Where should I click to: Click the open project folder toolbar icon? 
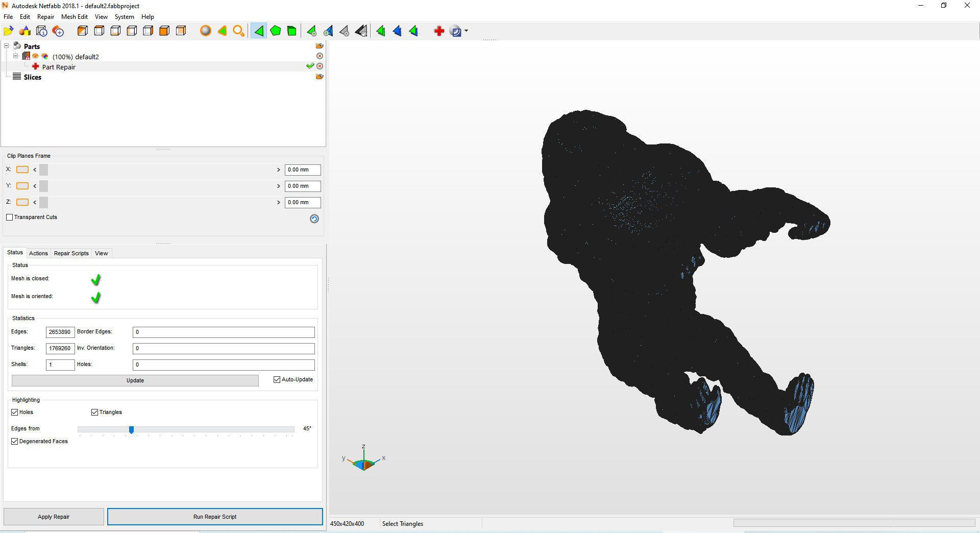pyautogui.click(x=9, y=31)
